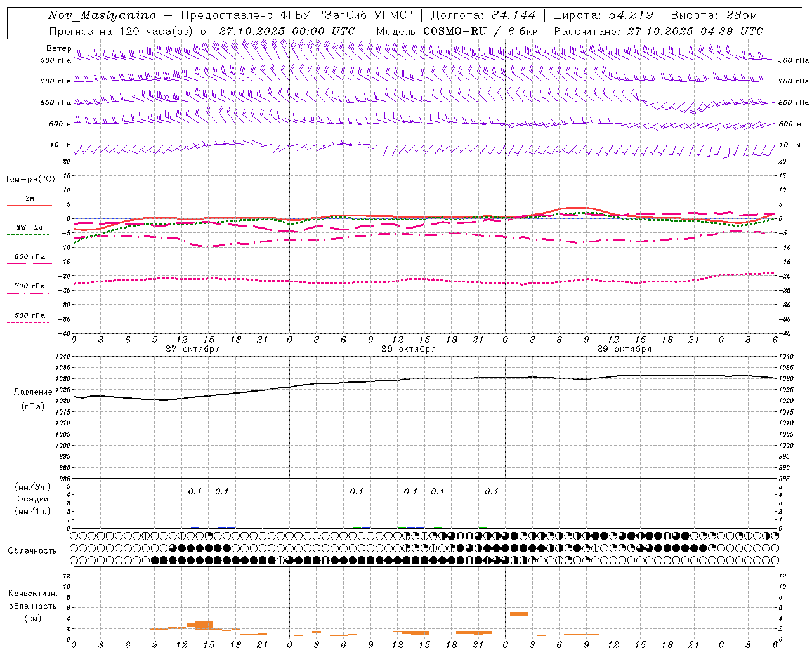Select the provider text ФГБУ "ЗапСиб УГМС"
Viewport: 812px width, 650px height.
(x=346, y=15)
